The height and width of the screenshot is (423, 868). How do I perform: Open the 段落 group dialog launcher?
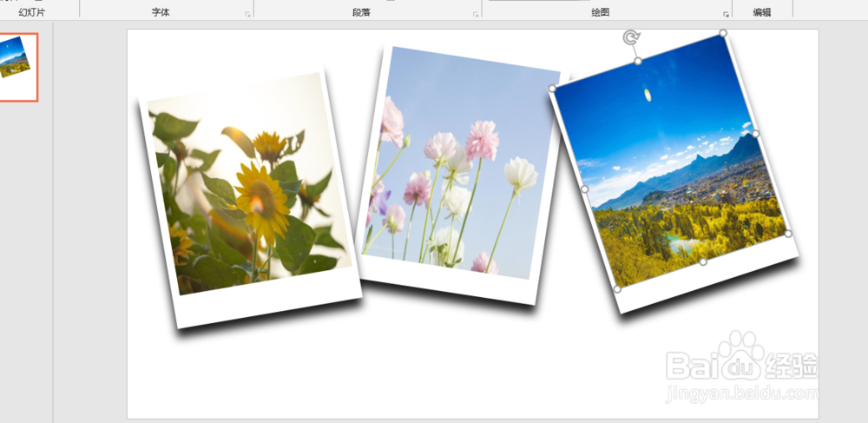(476, 15)
